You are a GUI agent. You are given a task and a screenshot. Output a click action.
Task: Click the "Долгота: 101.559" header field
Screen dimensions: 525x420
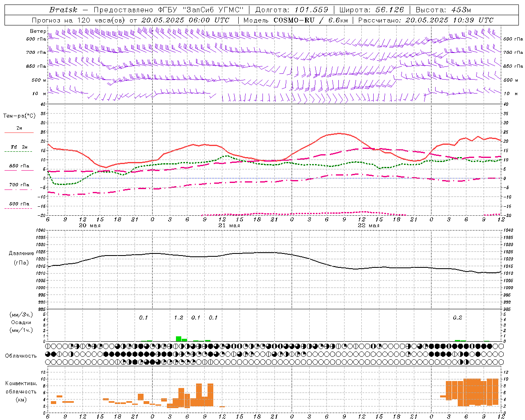click(x=292, y=10)
